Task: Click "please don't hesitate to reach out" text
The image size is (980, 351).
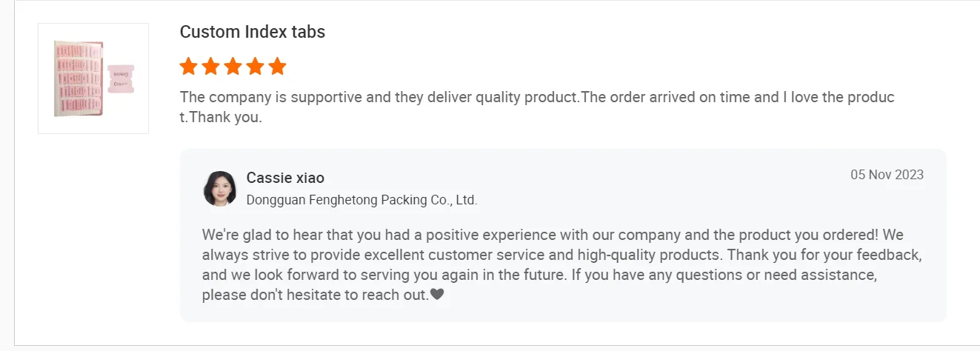Action: (x=315, y=295)
